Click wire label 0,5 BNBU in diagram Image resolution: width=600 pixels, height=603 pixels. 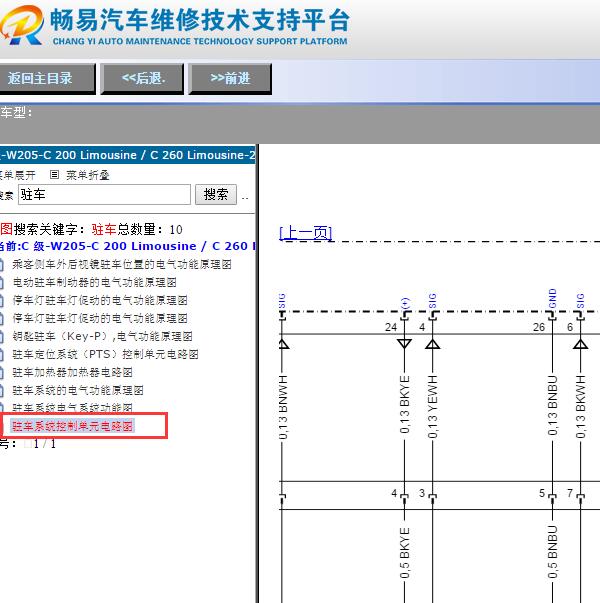(x=552, y=552)
